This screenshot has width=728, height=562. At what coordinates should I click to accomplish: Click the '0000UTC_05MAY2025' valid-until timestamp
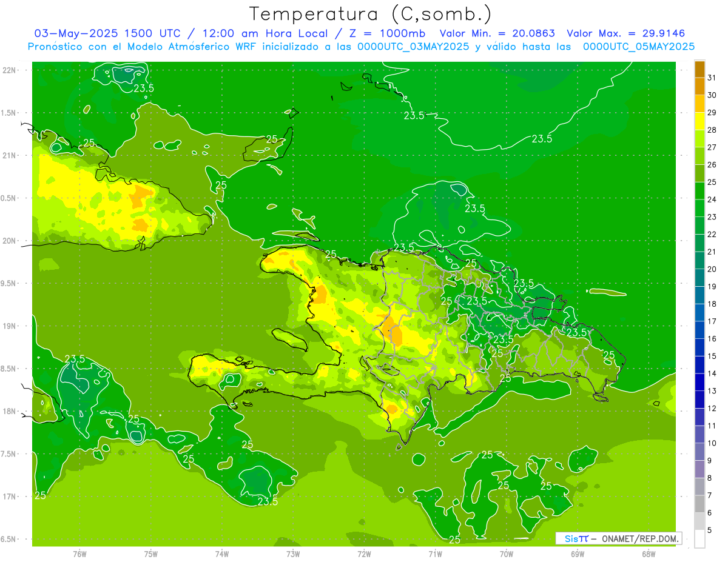coord(639,47)
